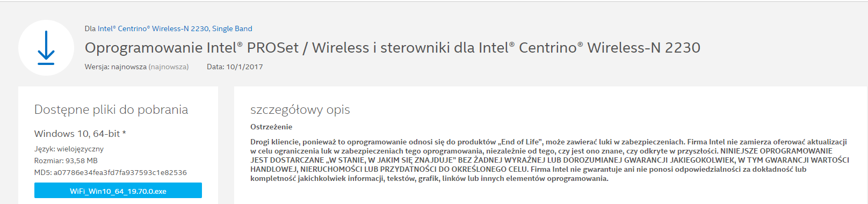Viewport: 868px width, 204px height.
Task: Click the 'Dla' prefix text above the title
Action: point(90,28)
